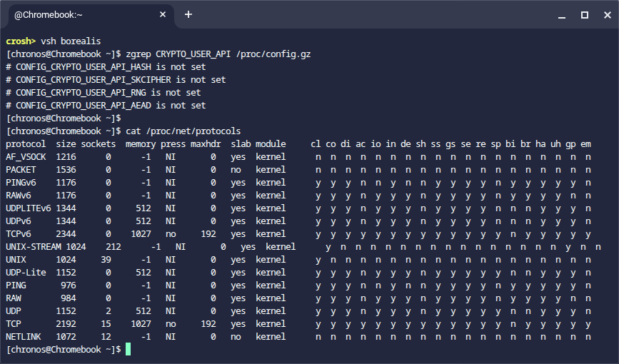Click maxhdr value 192 in TCPv6 row

pyautogui.click(x=208, y=233)
